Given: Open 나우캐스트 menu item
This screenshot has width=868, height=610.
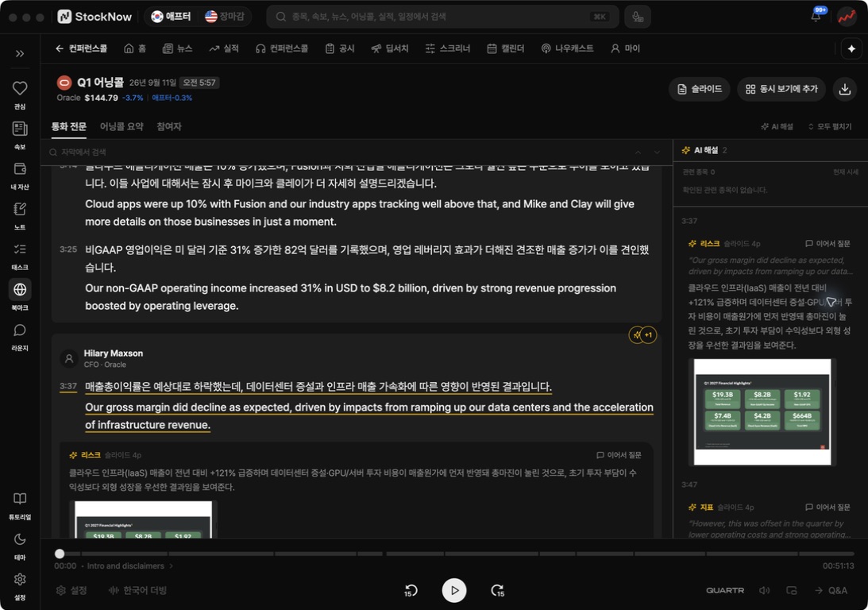Looking at the screenshot, I should point(567,48).
